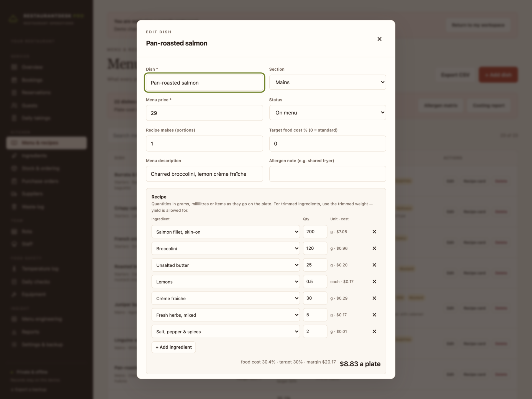The width and height of the screenshot is (532, 399).
Task: Edit Crème fraîche quantity 30
Action: point(315,298)
